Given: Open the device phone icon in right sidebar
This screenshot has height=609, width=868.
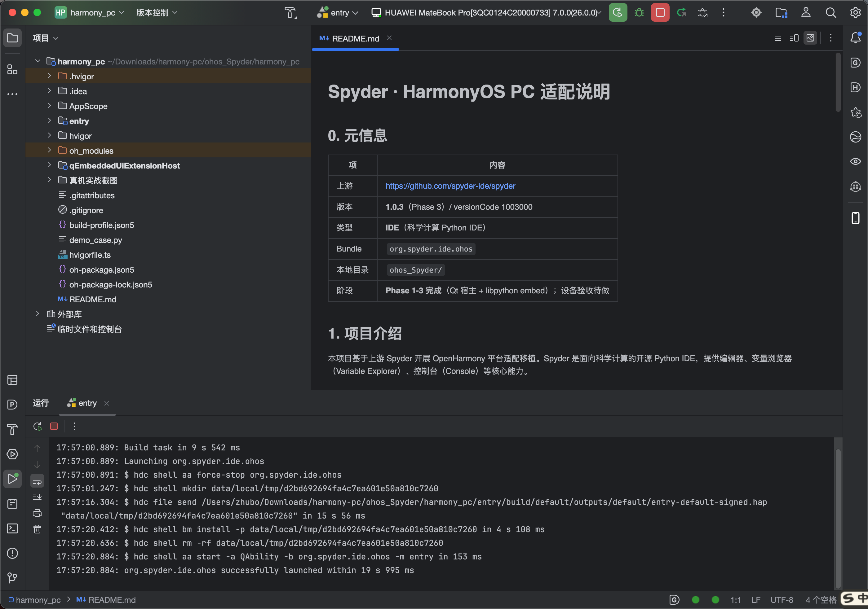Looking at the screenshot, I should click(x=856, y=218).
